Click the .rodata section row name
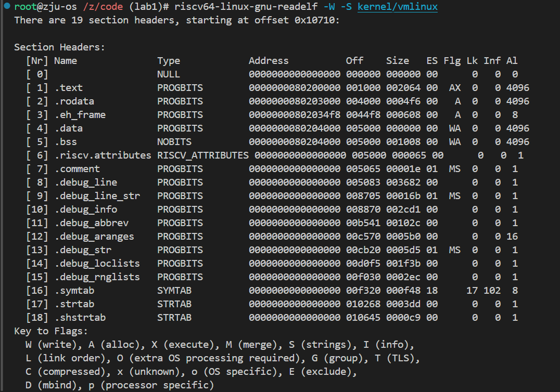The height and width of the screenshot is (392, 560). 74,101
